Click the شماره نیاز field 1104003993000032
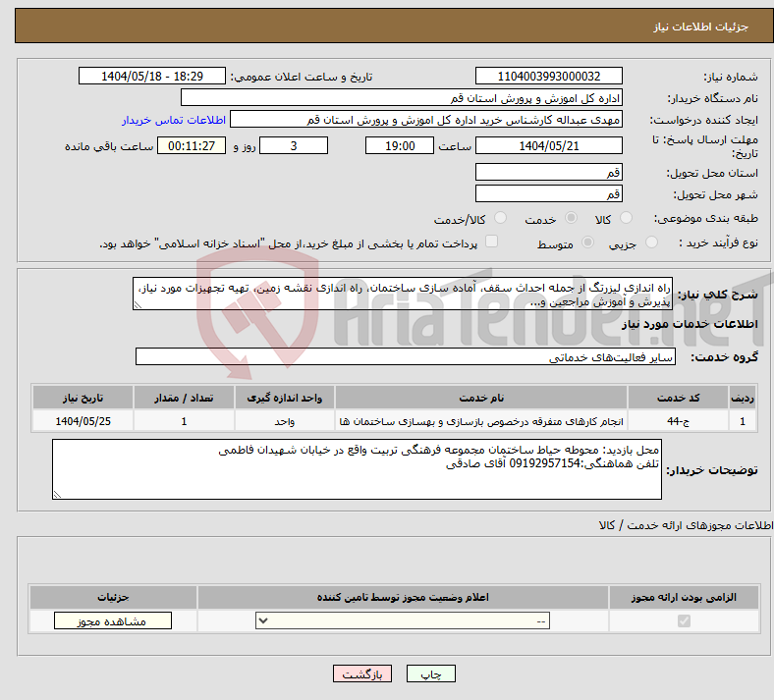Screen dimensions: 774x700 click(x=549, y=77)
